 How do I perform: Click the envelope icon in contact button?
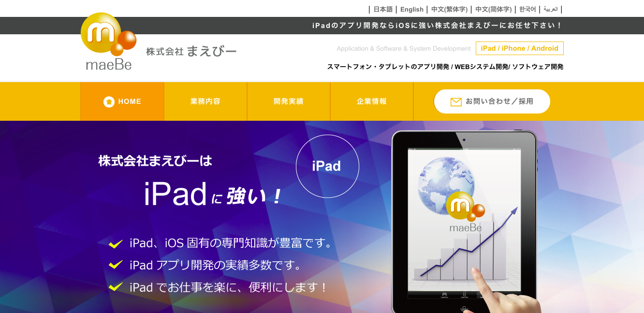point(456,102)
